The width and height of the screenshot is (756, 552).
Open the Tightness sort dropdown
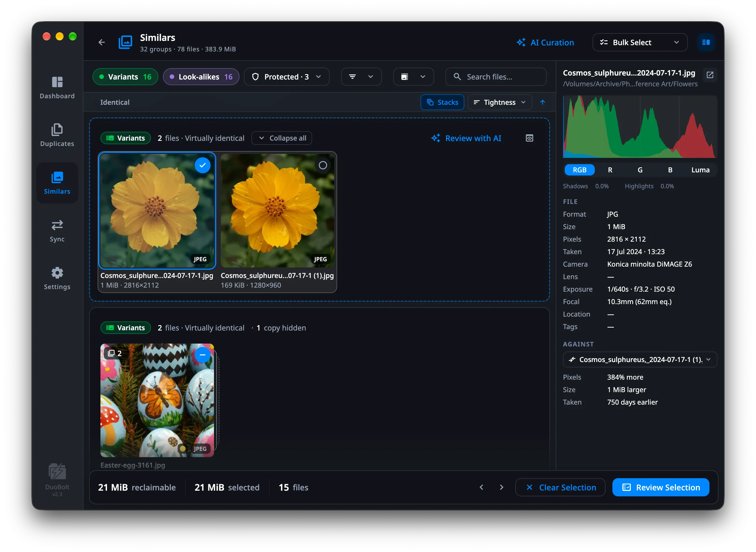[x=499, y=102]
